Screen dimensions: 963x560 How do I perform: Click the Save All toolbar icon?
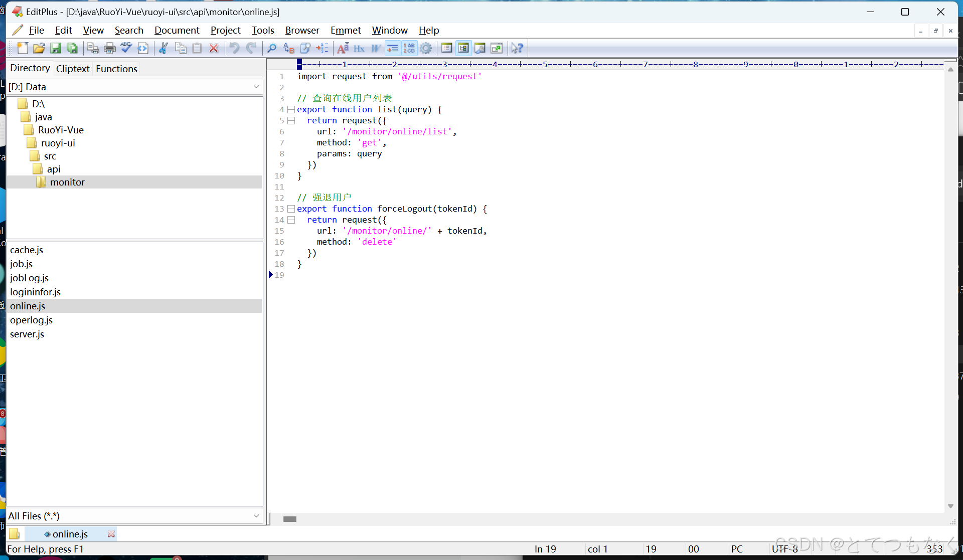72,48
